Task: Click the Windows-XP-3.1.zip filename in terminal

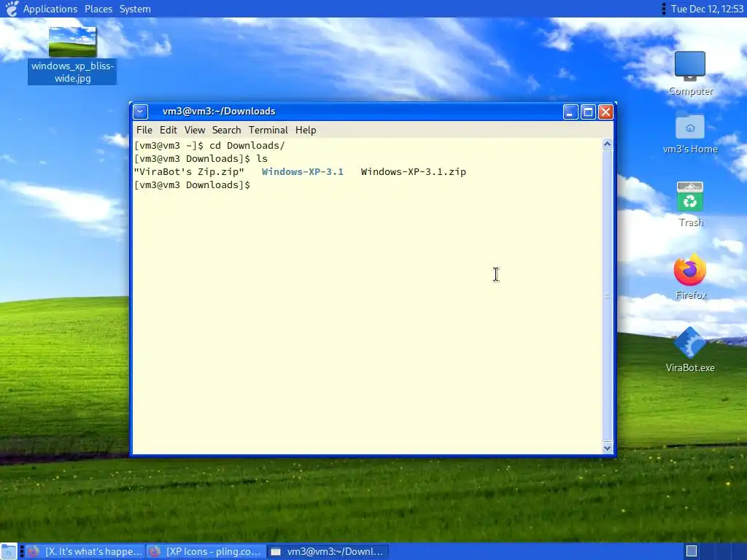Action: 413,172
